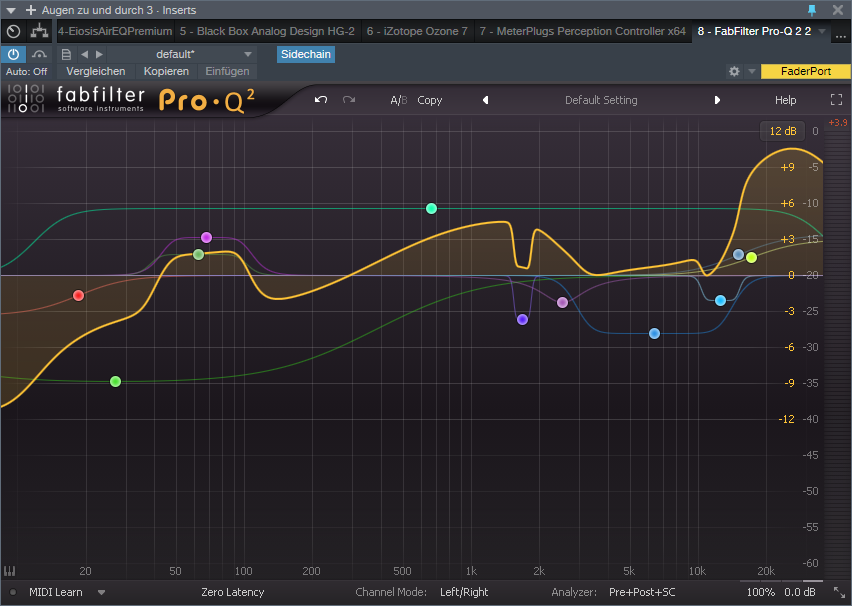Collapse inserts triangle at window title
This screenshot has height=606, width=852.
pos(10,10)
